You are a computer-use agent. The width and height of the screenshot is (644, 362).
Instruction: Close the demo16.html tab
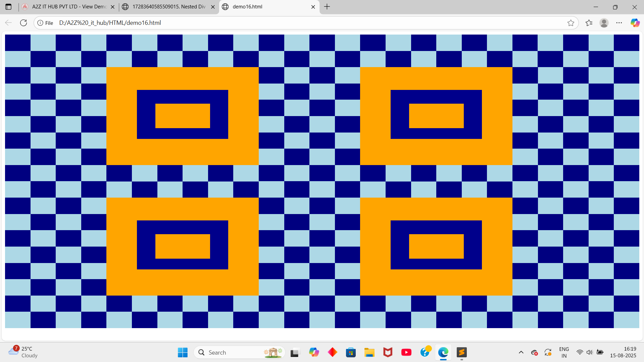pyautogui.click(x=313, y=7)
